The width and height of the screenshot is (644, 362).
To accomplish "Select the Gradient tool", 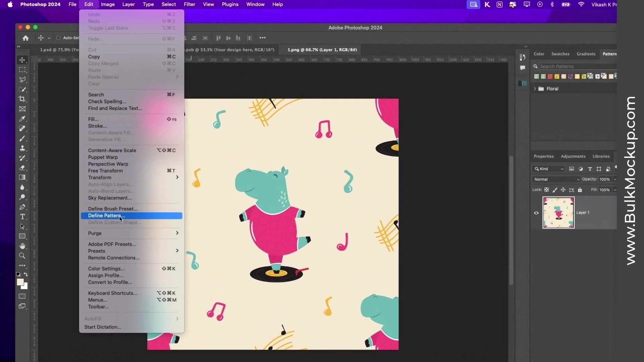I will 22,177.
